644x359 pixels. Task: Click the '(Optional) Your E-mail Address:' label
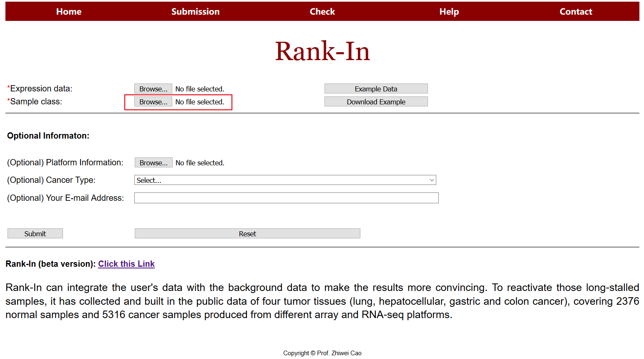tap(65, 198)
